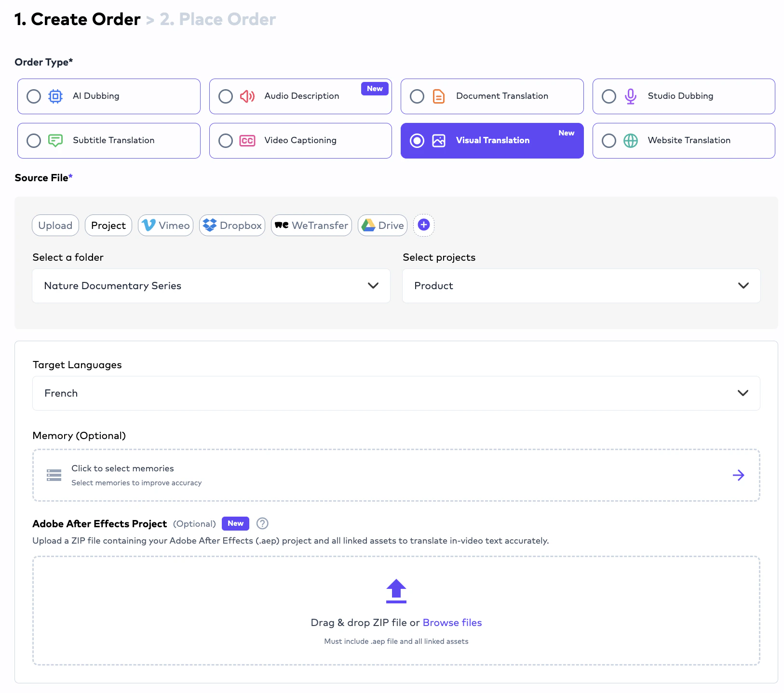
Task: Select the Video Captioning radio button
Action: (226, 141)
